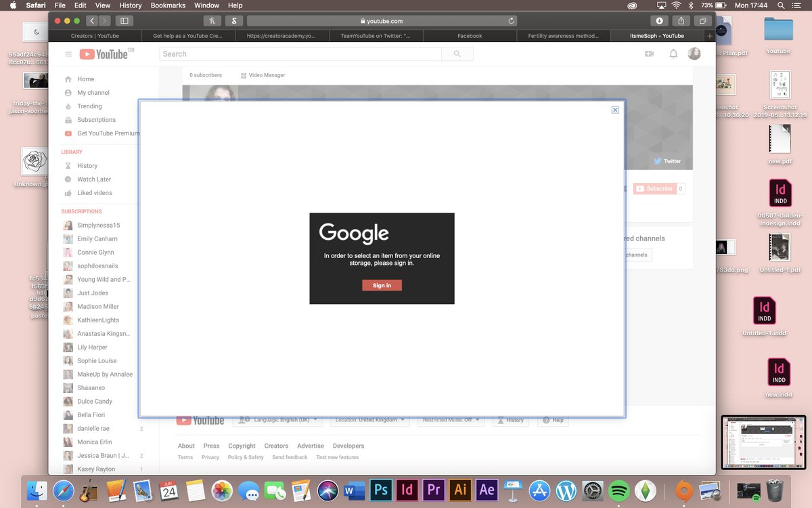Click the footer Help button

coord(553,420)
